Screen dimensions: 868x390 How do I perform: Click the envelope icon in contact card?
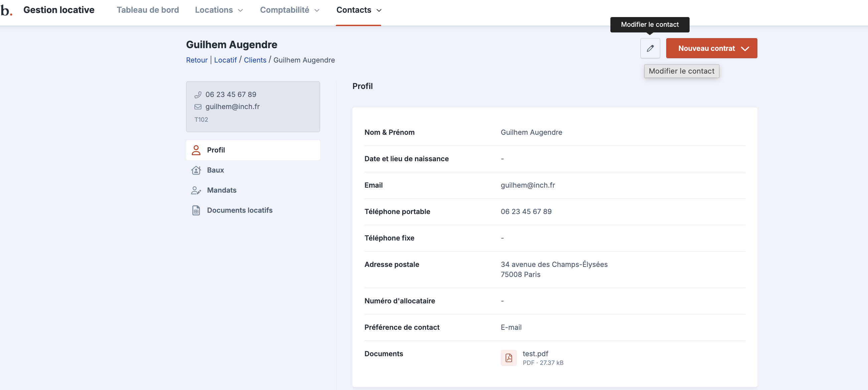point(198,107)
